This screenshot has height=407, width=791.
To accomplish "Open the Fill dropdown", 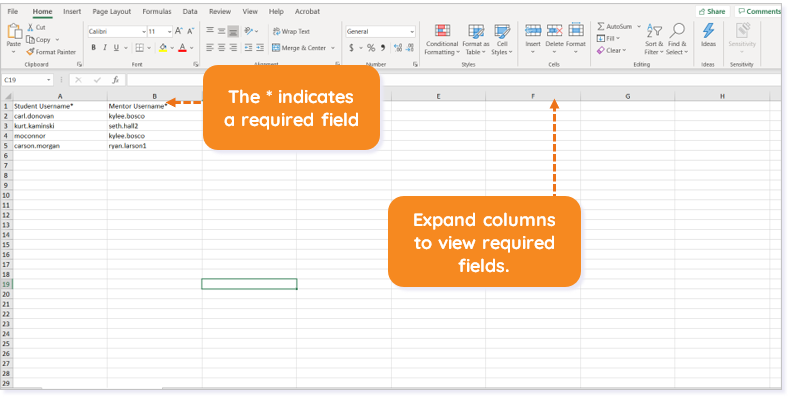I will point(608,38).
